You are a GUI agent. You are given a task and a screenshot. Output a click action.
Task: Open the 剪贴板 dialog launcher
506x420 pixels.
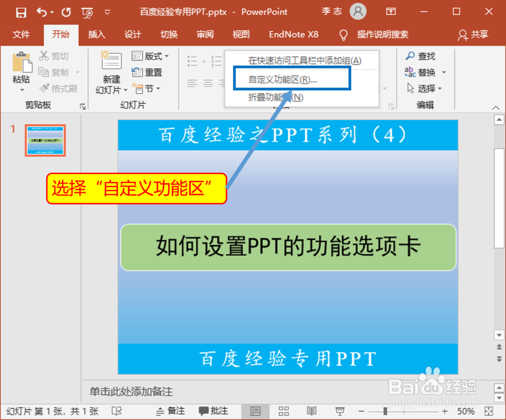[x=83, y=106]
